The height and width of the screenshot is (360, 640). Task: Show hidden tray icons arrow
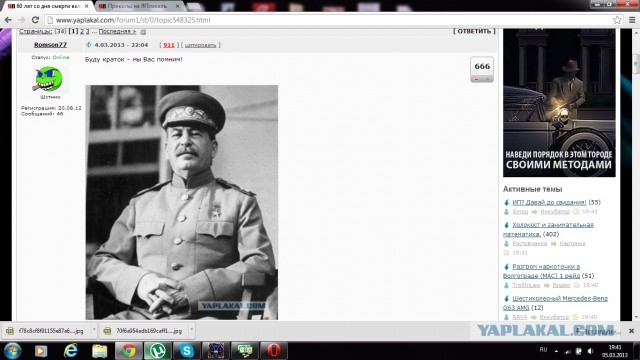tap(556, 351)
